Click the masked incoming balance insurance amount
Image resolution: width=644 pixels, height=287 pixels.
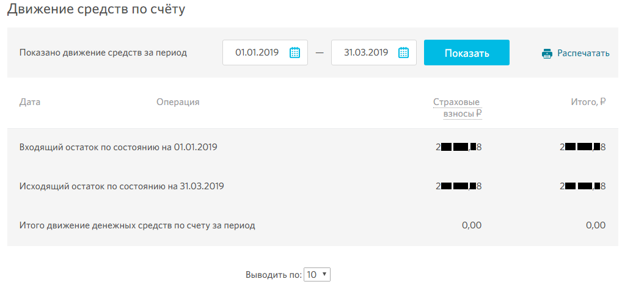tap(459, 147)
